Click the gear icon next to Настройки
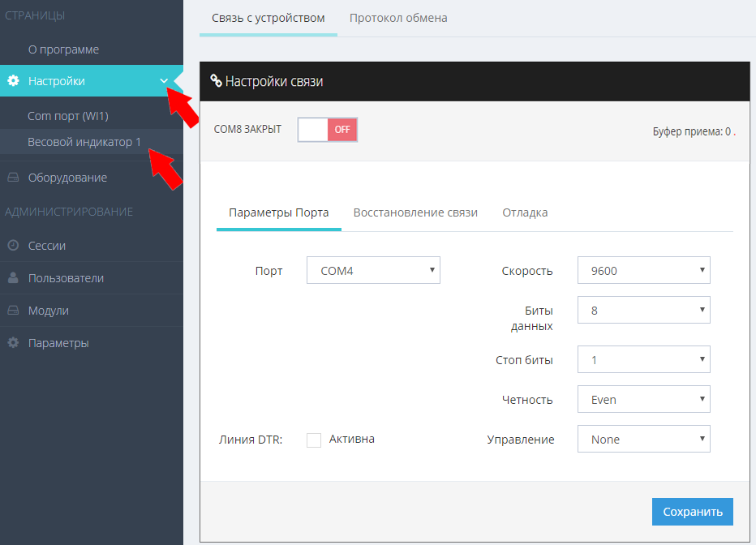The width and height of the screenshot is (756, 545). tap(13, 81)
